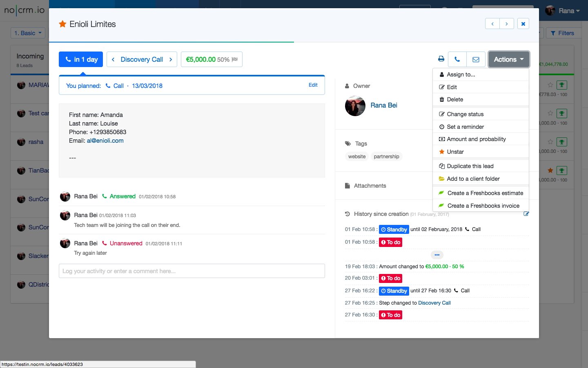
Task: Go to the previous lead arrow
Action: [x=492, y=24]
